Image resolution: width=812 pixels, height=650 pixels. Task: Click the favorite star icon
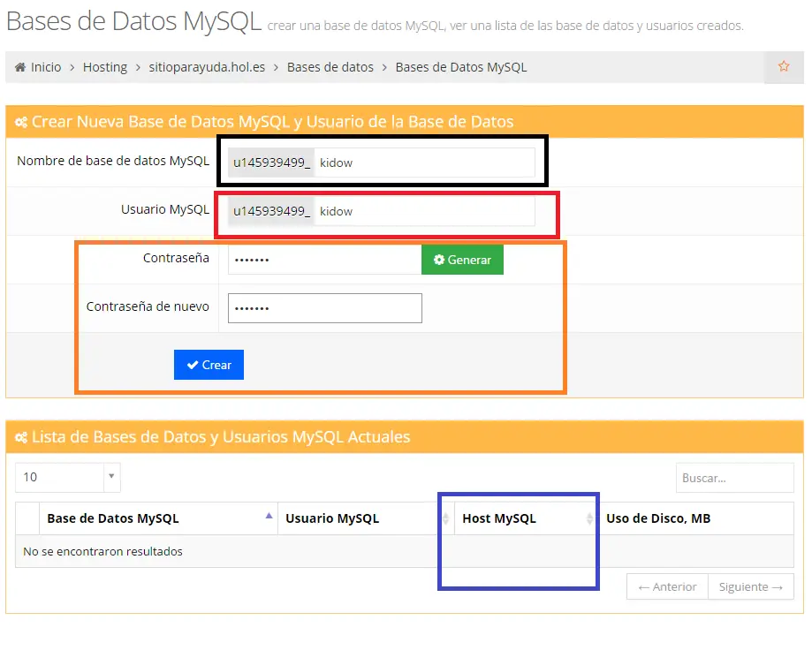[x=784, y=66]
